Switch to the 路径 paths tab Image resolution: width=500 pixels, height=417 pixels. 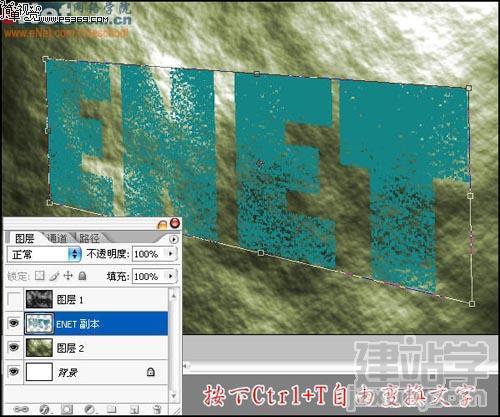click(89, 238)
